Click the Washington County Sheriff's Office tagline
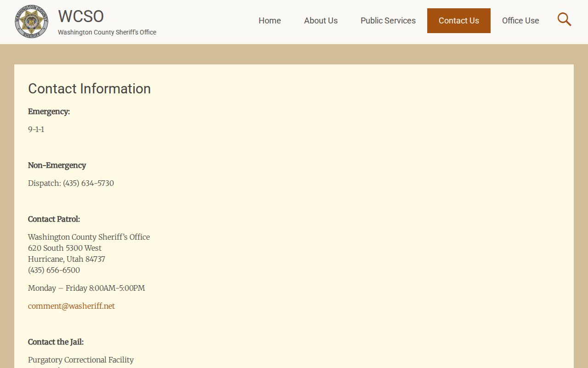This screenshot has height=368, width=588. pos(107,32)
